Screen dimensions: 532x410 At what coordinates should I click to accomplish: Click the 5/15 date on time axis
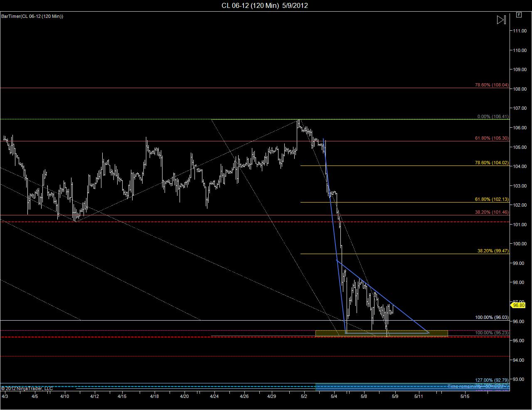[x=465, y=396]
